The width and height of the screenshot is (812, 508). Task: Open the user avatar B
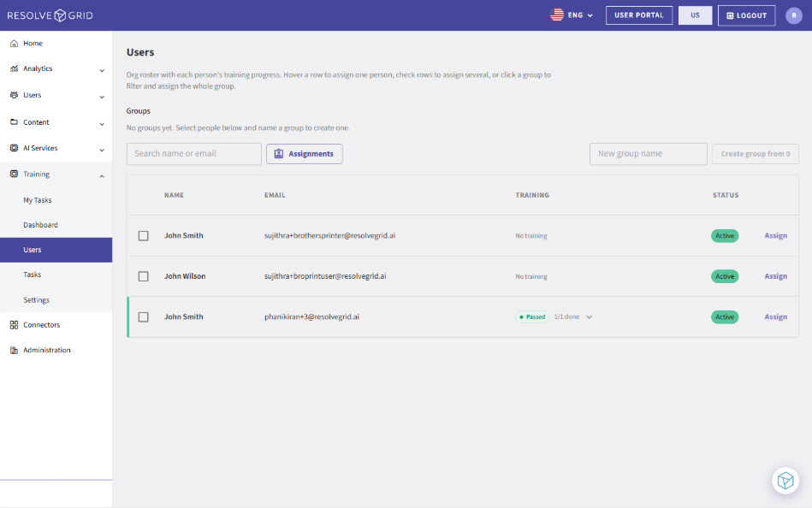click(x=794, y=15)
